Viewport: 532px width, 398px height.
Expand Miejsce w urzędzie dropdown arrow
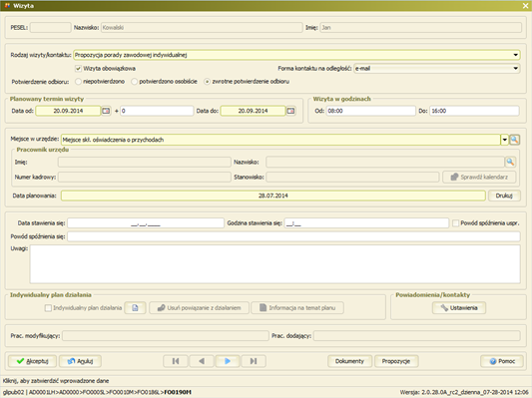pyautogui.click(x=504, y=140)
